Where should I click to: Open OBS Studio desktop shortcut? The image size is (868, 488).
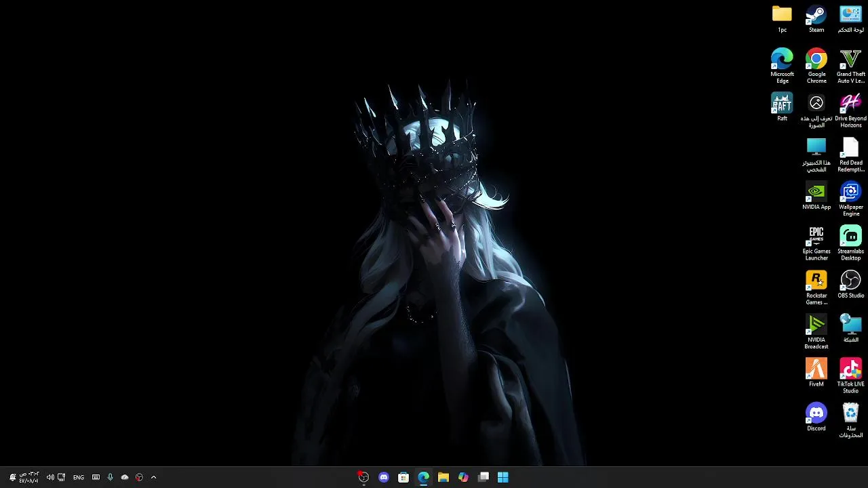850,284
